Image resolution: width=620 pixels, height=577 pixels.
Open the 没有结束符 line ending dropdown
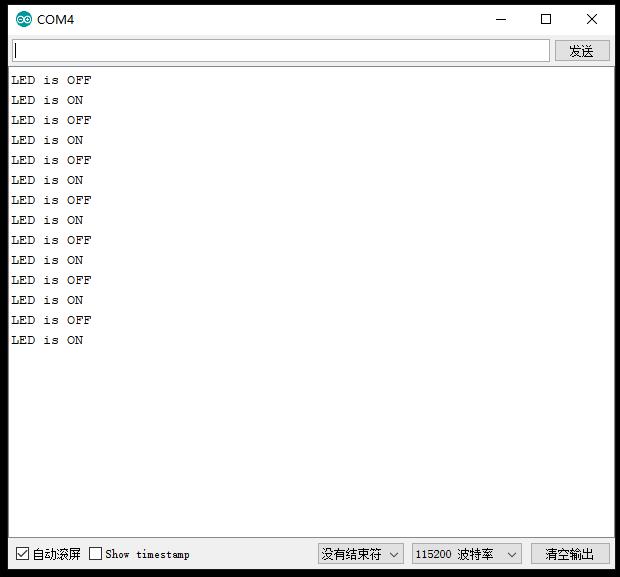click(x=361, y=554)
